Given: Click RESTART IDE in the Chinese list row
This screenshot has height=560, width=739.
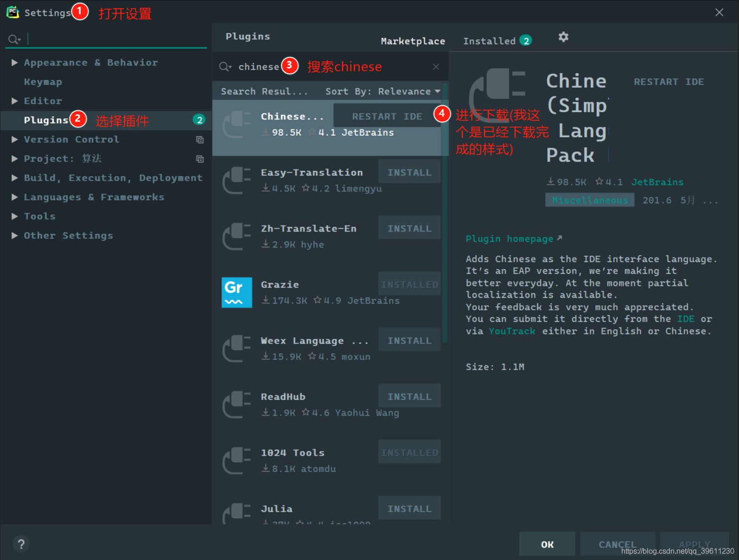Looking at the screenshot, I should (387, 116).
